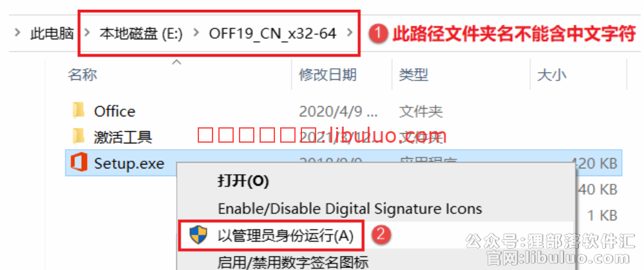644x270 pixels.
Task: Click the OFF19_CN_x32-64 breadcrumb segment
Action: pos(272,33)
